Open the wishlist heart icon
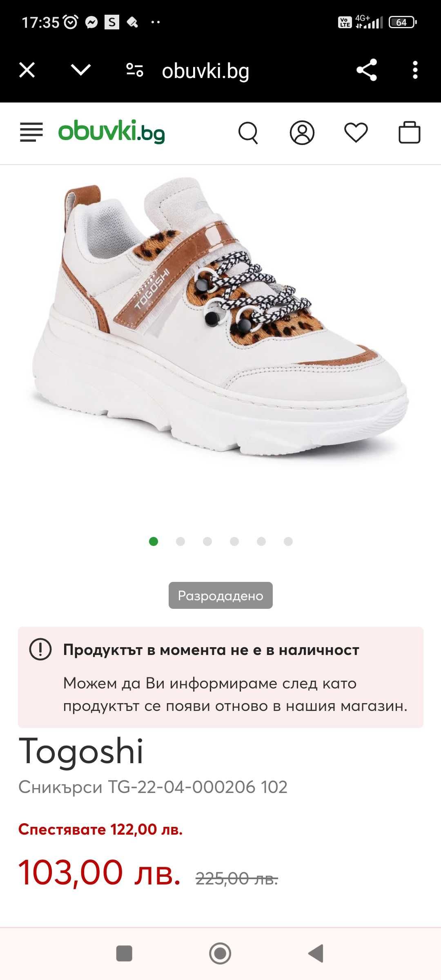441x980 pixels. pyautogui.click(x=356, y=133)
